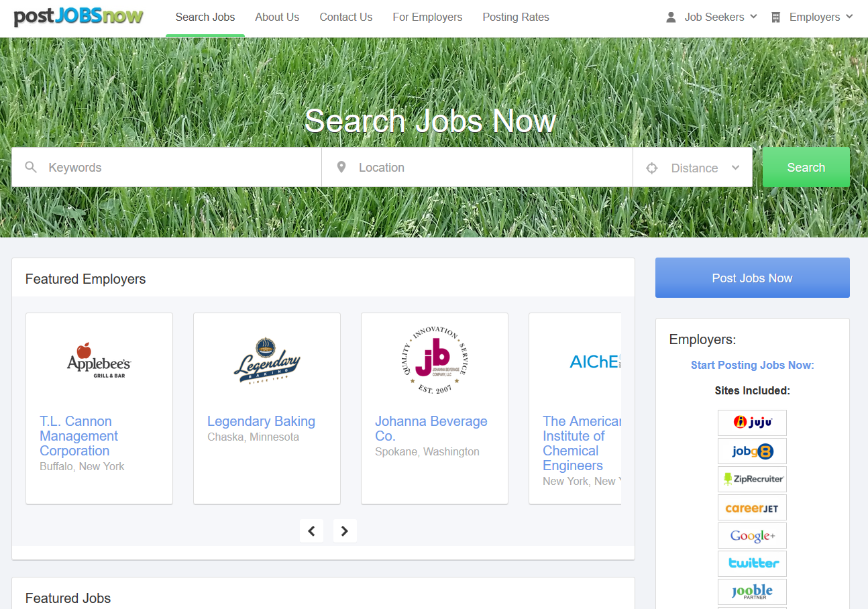The width and height of the screenshot is (868, 609).
Task: Click the Google+ logo
Action: (x=752, y=535)
